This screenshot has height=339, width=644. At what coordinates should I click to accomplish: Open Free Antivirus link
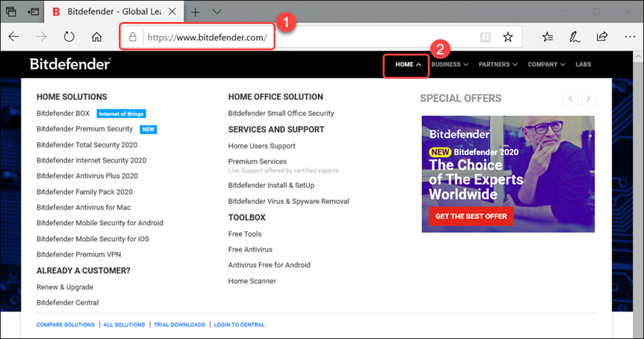coord(250,250)
